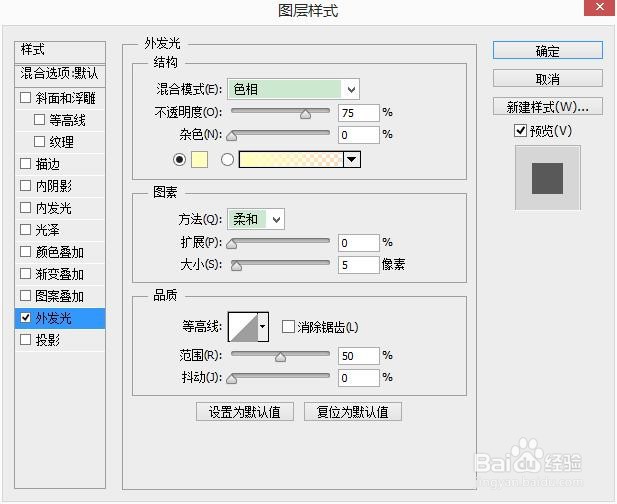617x504 pixels.
Task: Click the 设置为默认值 button
Action: [245, 412]
